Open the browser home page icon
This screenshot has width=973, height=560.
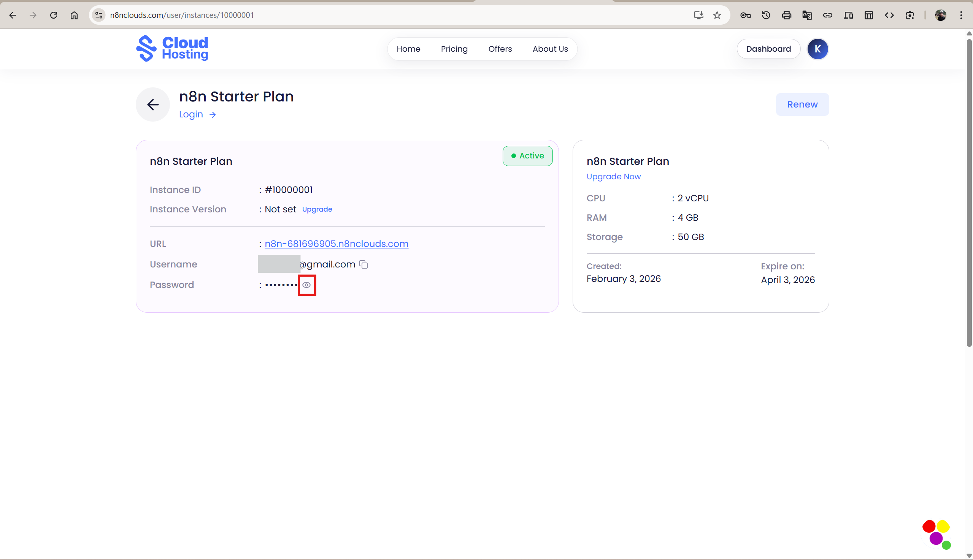coord(74,15)
